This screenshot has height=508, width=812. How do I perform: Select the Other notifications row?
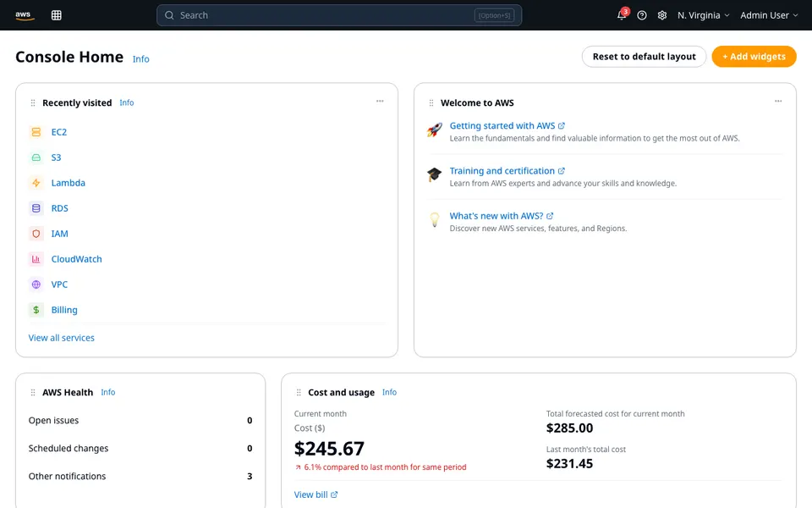click(140, 477)
